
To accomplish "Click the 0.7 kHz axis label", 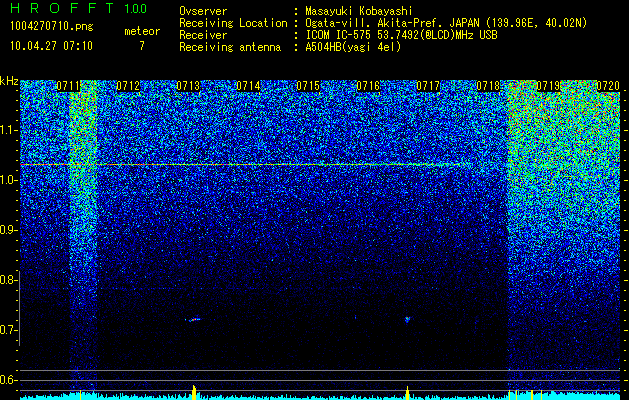I will click(8, 330).
